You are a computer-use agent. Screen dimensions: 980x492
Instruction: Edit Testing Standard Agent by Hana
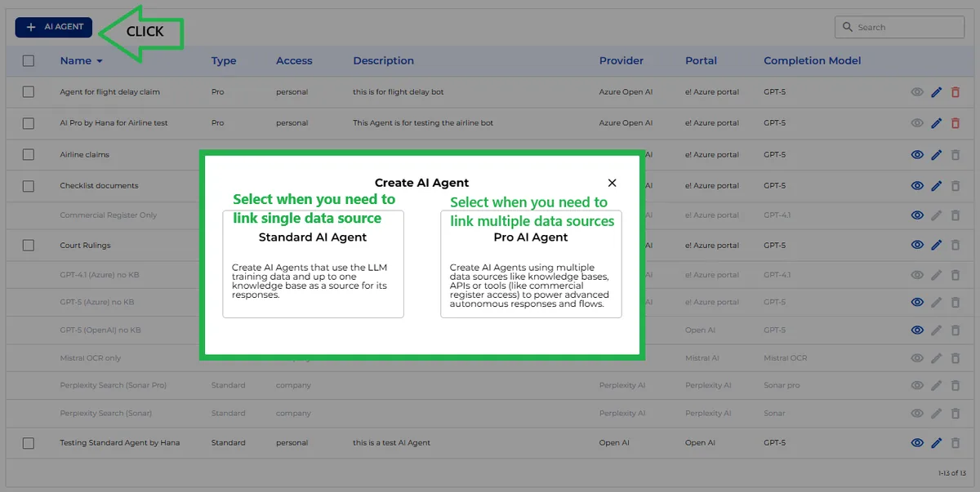(937, 443)
